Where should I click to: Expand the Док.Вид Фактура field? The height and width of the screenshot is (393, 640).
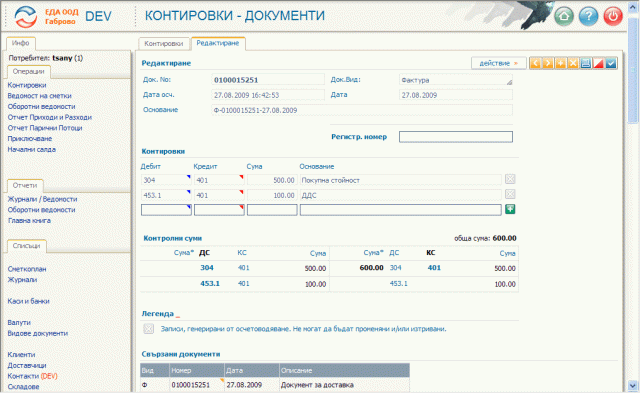click(x=509, y=82)
